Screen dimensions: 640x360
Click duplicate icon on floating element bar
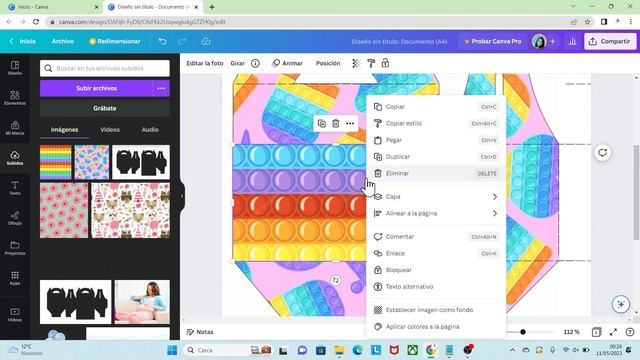(x=322, y=123)
